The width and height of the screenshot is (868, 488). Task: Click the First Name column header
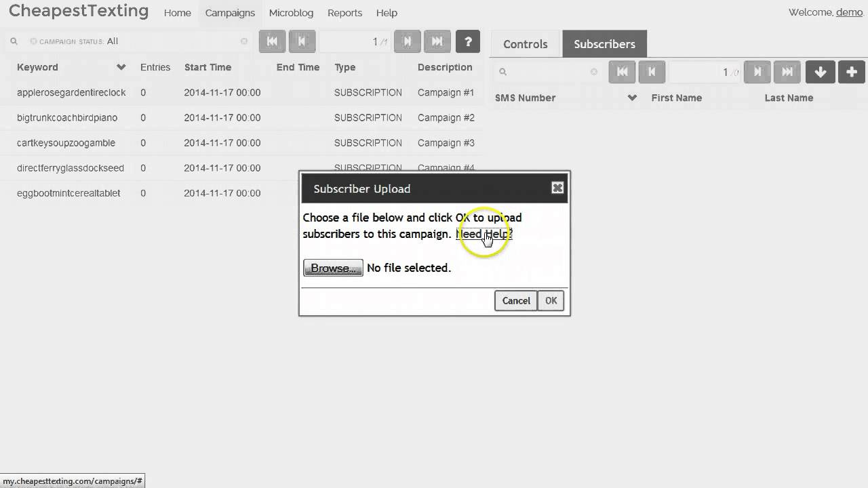[676, 98]
